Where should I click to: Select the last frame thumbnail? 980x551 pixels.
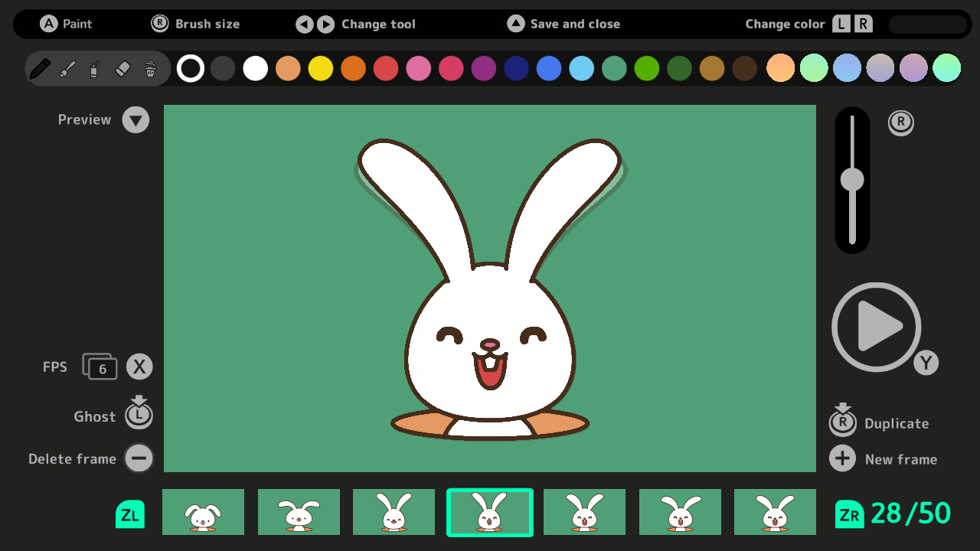point(775,511)
